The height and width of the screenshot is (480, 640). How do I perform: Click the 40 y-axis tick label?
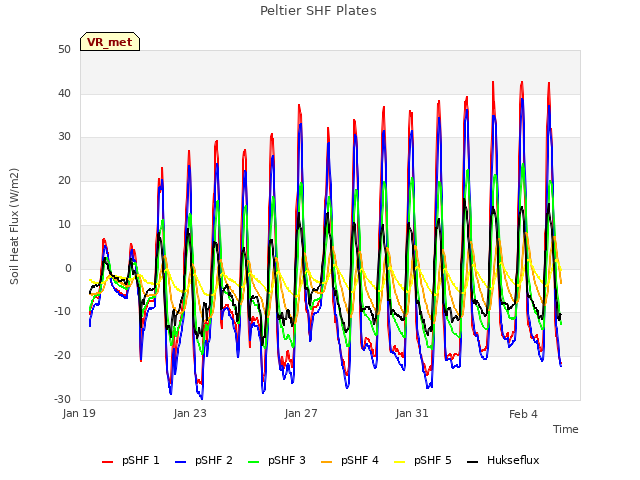pyautogui.click(x=64, y=93)
